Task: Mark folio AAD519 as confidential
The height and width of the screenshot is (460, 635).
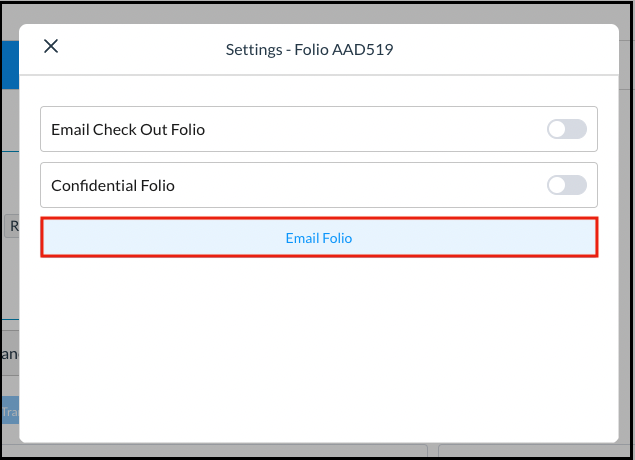Action: [566, 185]
